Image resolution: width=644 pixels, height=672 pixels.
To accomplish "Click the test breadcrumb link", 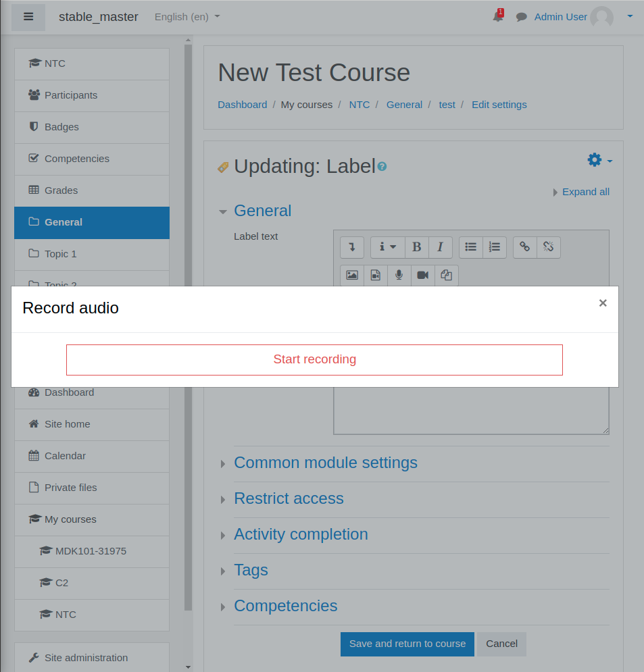I will [447, 105].
